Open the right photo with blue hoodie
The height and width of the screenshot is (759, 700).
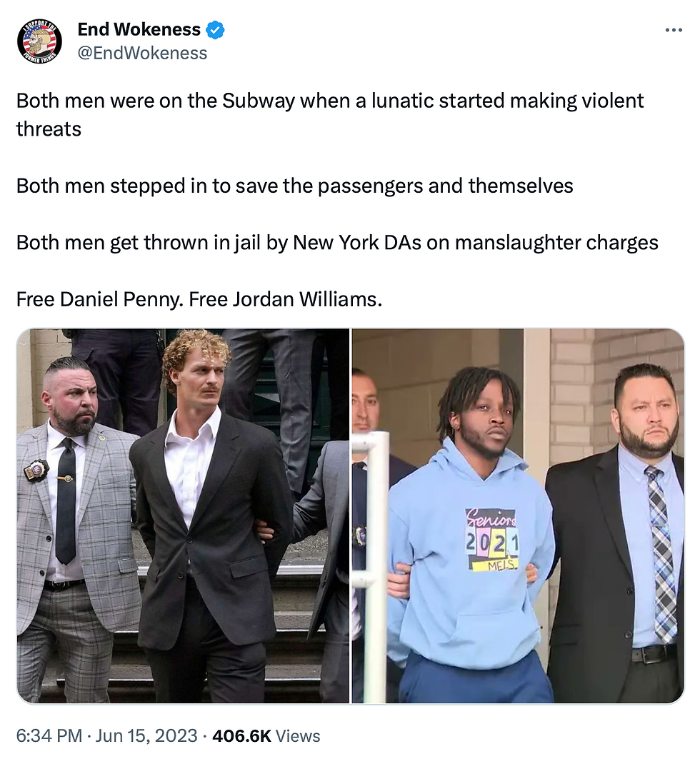click(518, 516)
